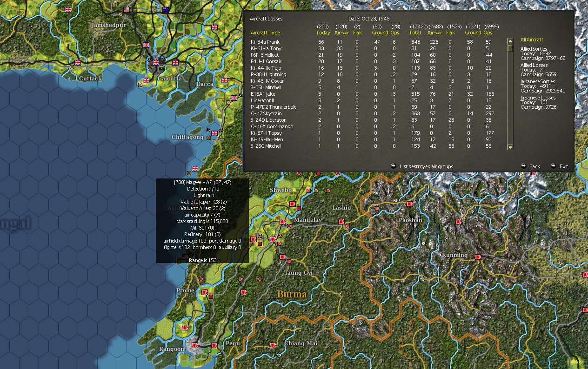Click the Back button in Aircraft Losses
Image resolution: width=588 pixels, height=369 pixels.
[535, 166]
